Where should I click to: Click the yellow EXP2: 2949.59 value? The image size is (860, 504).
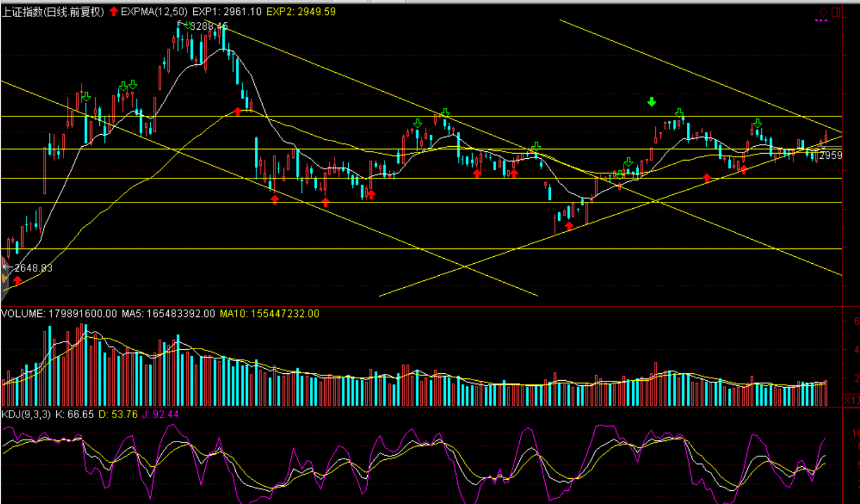click(x=301, y=11)
